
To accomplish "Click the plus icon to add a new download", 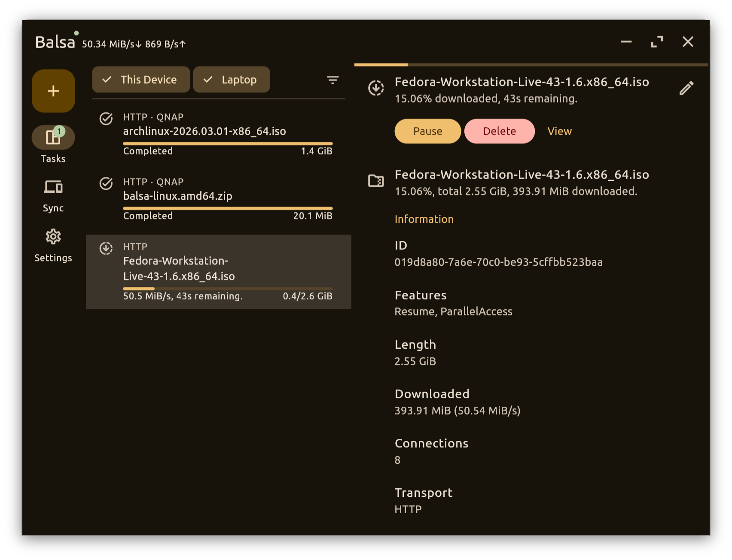I will click(x=53, y=91).
